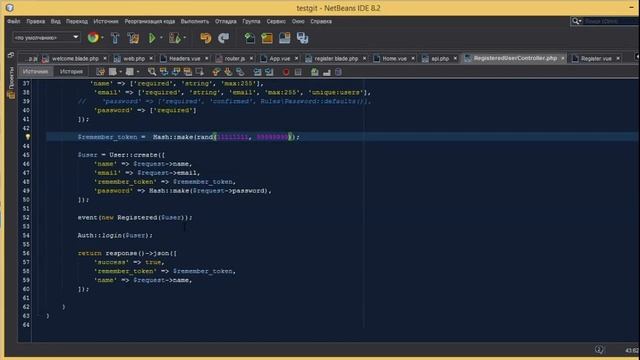Screen dimensions: 640x360
Task: Click the Redo arrow icon
Action: pyautogui.click(x=224, y=38)
